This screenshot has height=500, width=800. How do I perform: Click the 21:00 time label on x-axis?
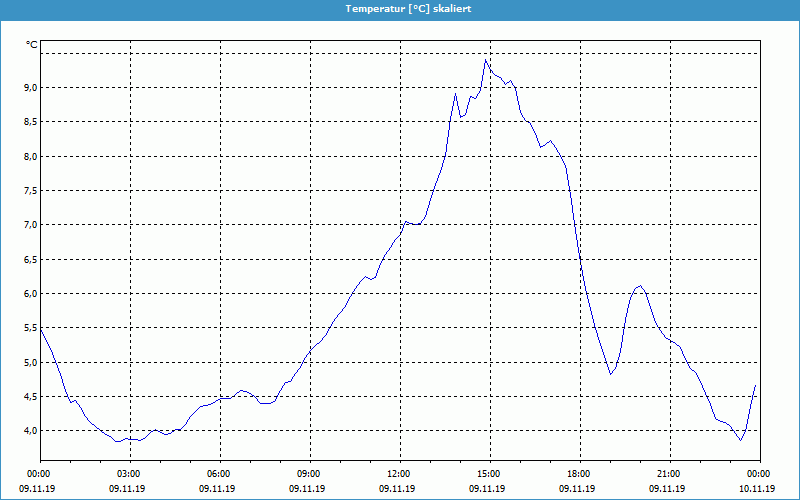[668, 474]
